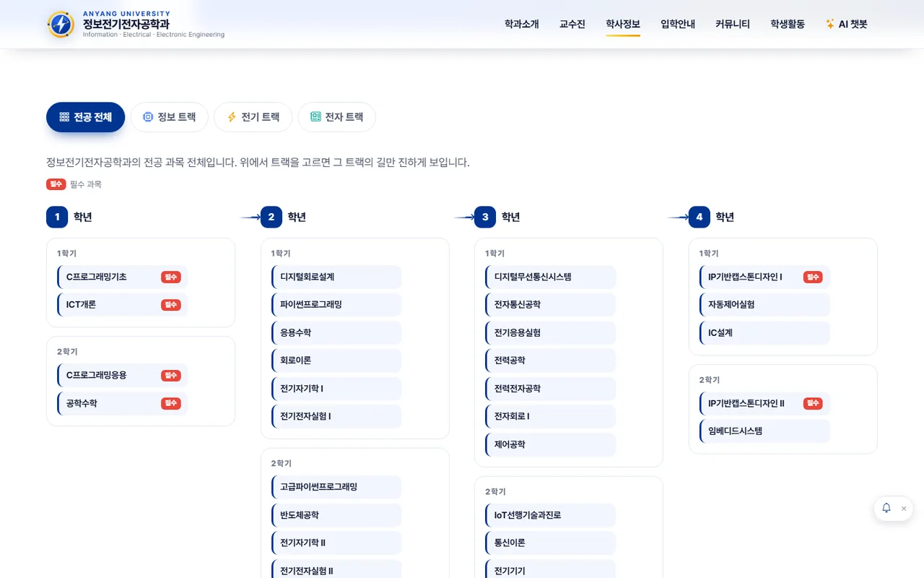This screenshot has width=924, height=578.
Task: Open the 학과소개 menu
Action: pyautogui.click(x=522, y=24)
